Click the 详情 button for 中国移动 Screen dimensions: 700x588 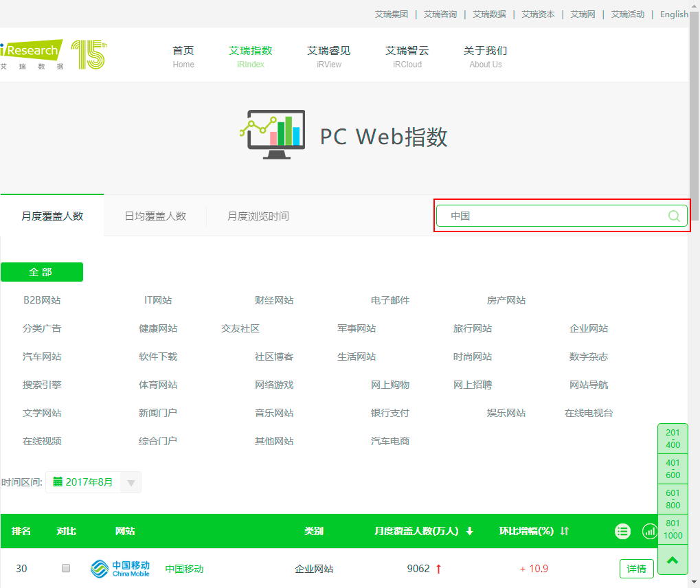pos(636,569)
